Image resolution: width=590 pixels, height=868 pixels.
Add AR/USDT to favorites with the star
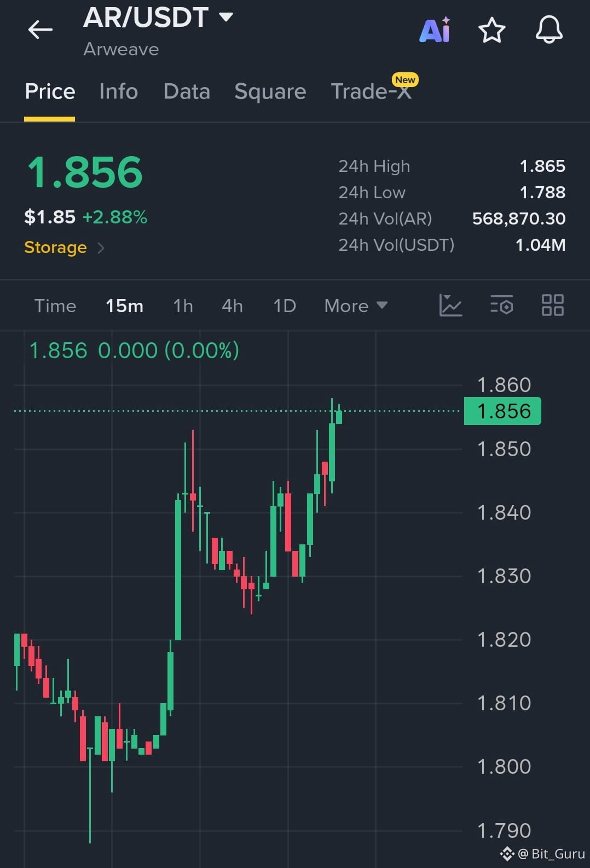[491, 30]
